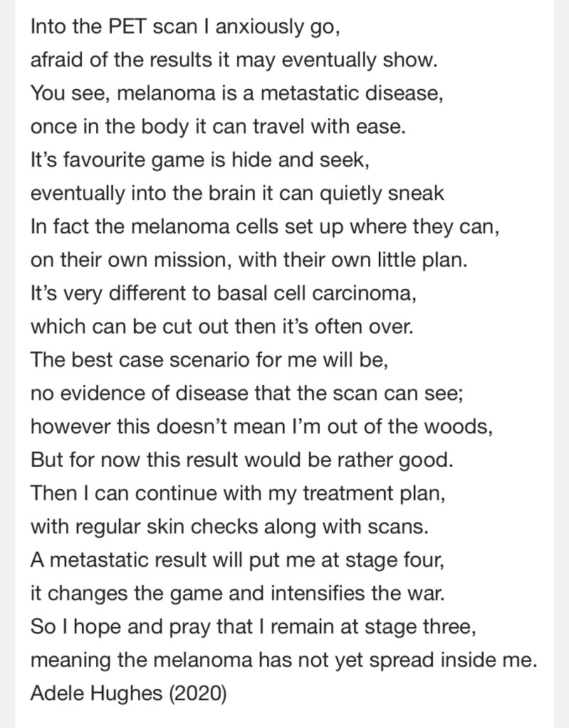
Task: Click the line "But for now this result"
Action: (241, 458)
